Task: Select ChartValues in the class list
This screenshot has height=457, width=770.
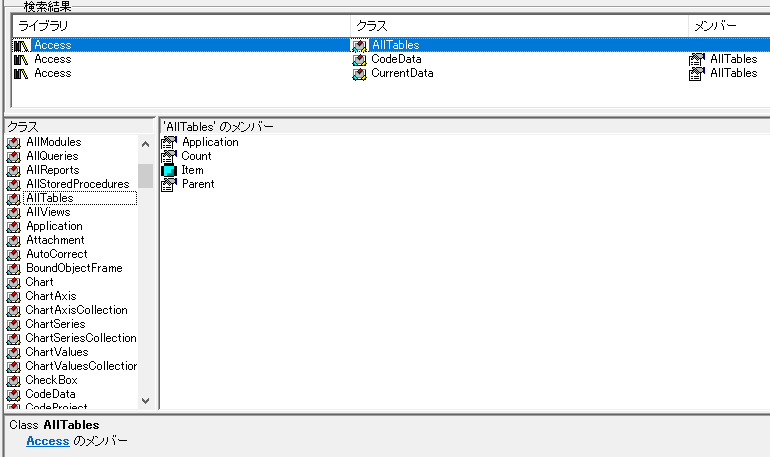Action: pos(57,352)
